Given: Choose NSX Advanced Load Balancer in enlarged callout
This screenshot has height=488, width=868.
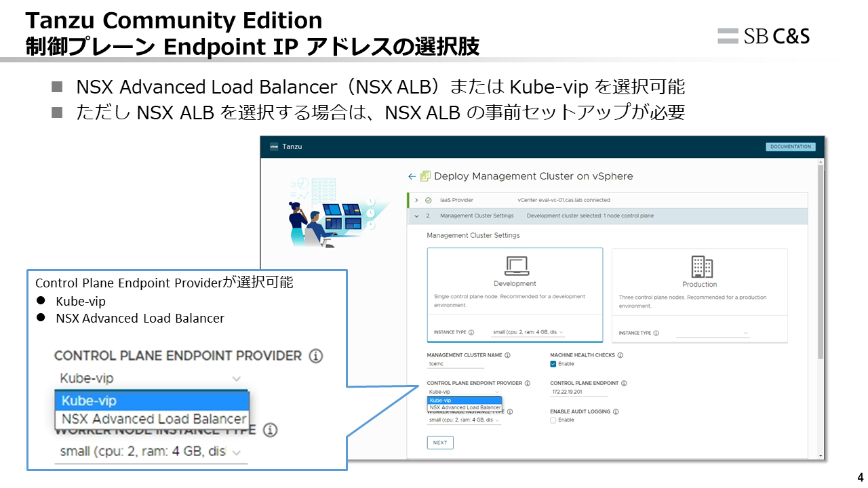Looking at the screenshot, I should [152, 419].
